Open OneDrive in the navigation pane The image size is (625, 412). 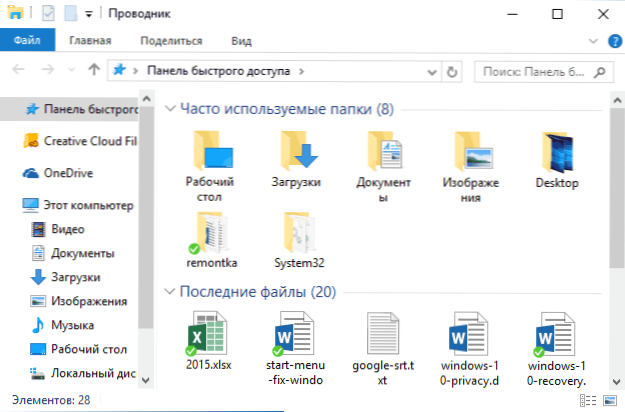coord(58,173)
